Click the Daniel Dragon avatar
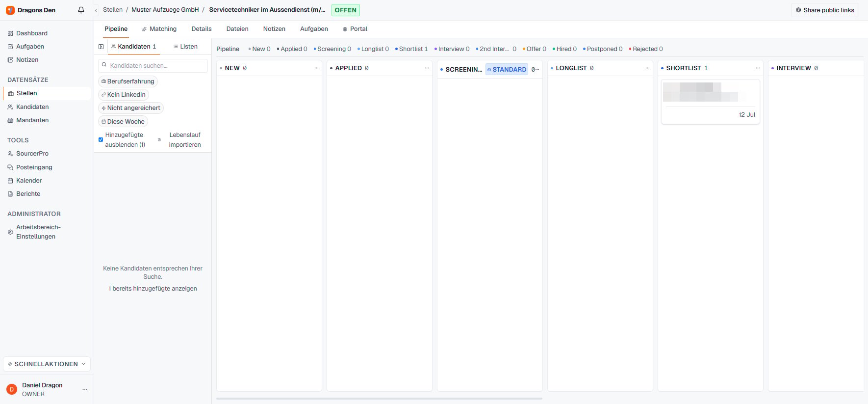 [x=12, y=389]
